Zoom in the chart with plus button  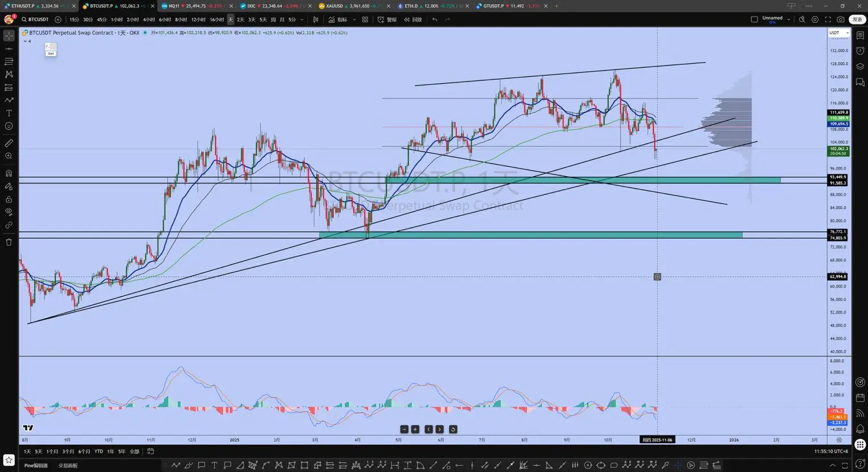pyautogui.click(x=415, y=429)
